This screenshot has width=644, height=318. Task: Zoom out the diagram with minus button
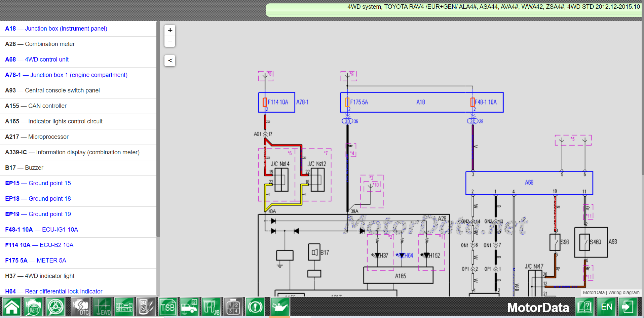(170, 41)
